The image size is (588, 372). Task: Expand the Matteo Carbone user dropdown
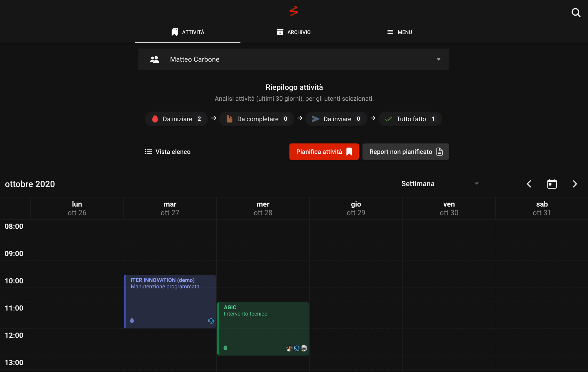coord(438,59)
